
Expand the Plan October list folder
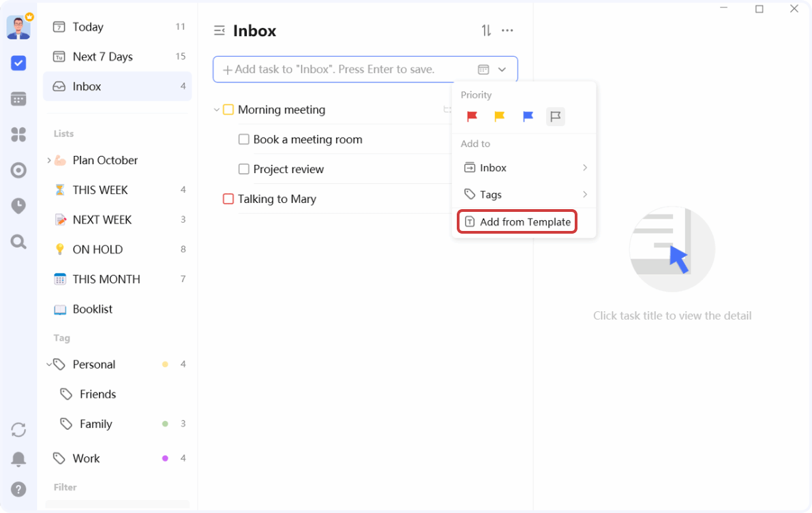click(x=49, y=160)
